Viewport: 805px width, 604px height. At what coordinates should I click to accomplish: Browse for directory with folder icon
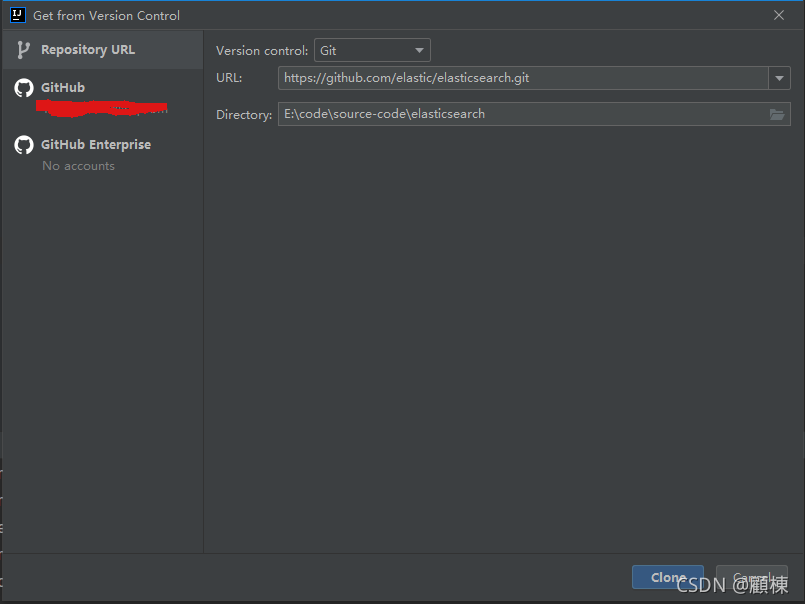coord(777,115)
